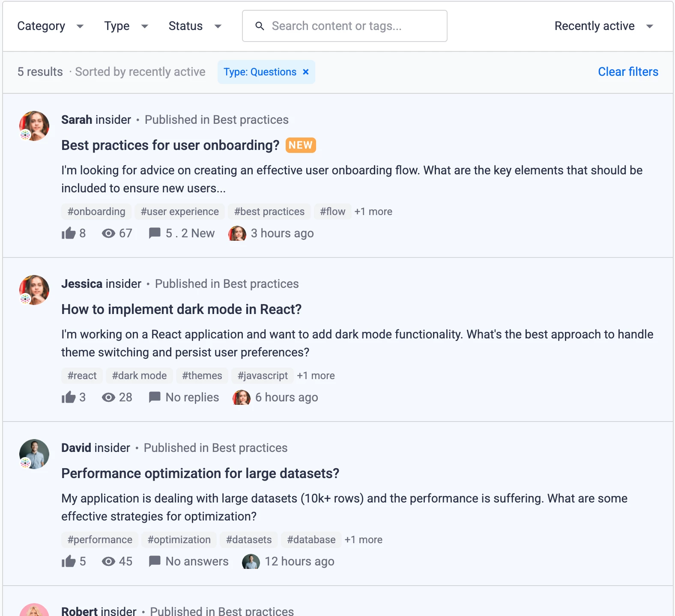Viewport: 675px width, 616px height.
Task: Show +1 more tags on onboarding post
Action: tap(373, 212)
